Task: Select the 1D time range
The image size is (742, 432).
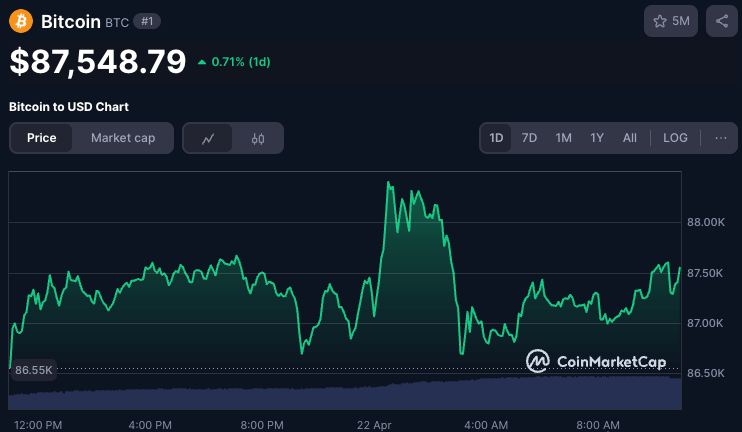Action: tap(496, 138)
